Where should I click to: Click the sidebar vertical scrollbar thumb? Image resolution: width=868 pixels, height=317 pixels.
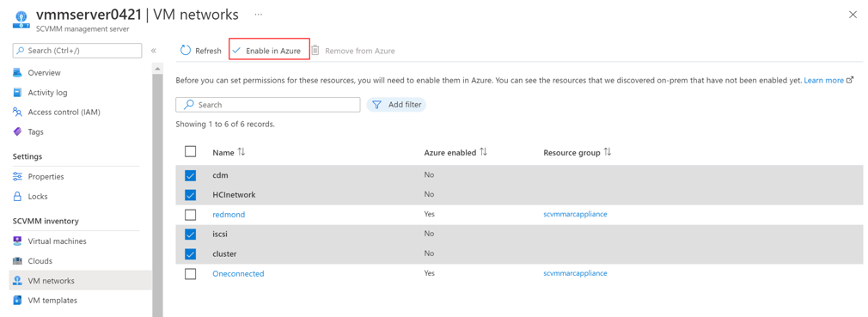(157, 195)
